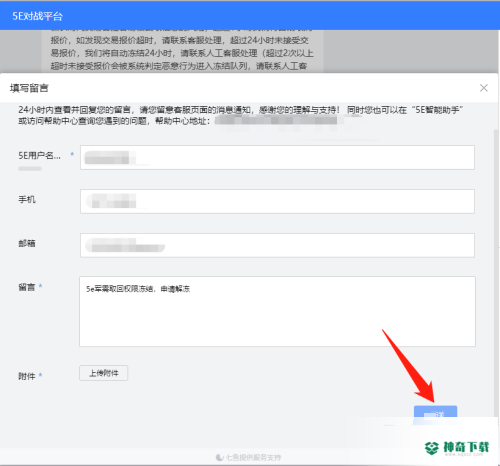This screenshot has width=500, height=466.
Task: Click the 5E对战平台 header title
Action: point(37,16)
